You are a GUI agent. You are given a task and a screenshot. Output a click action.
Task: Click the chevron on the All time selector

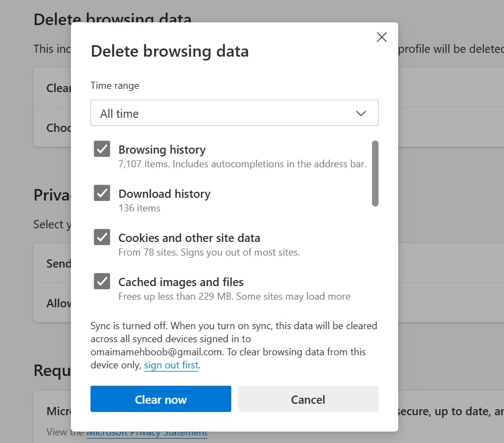click(x=361, y=113)
